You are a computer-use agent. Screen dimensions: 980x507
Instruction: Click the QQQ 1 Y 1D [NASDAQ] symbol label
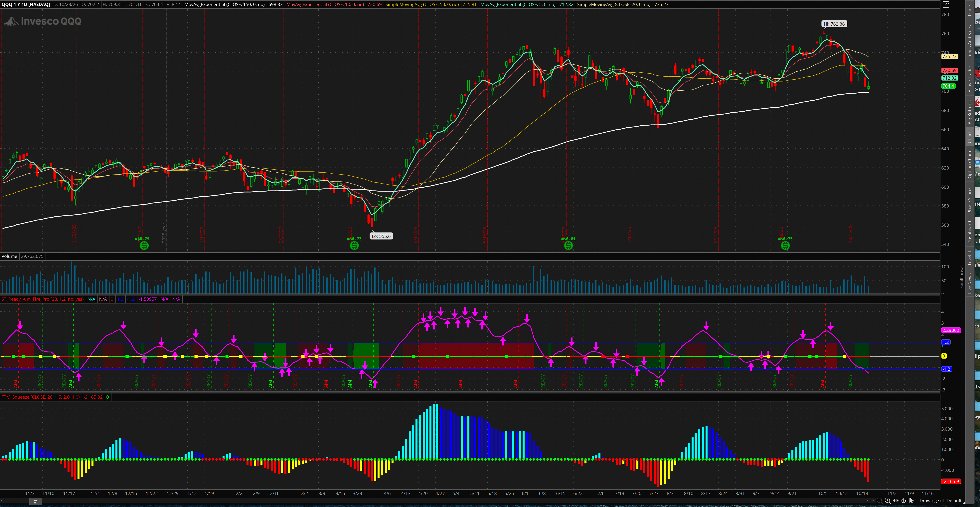pyautogui.click(x=26, y=4)
